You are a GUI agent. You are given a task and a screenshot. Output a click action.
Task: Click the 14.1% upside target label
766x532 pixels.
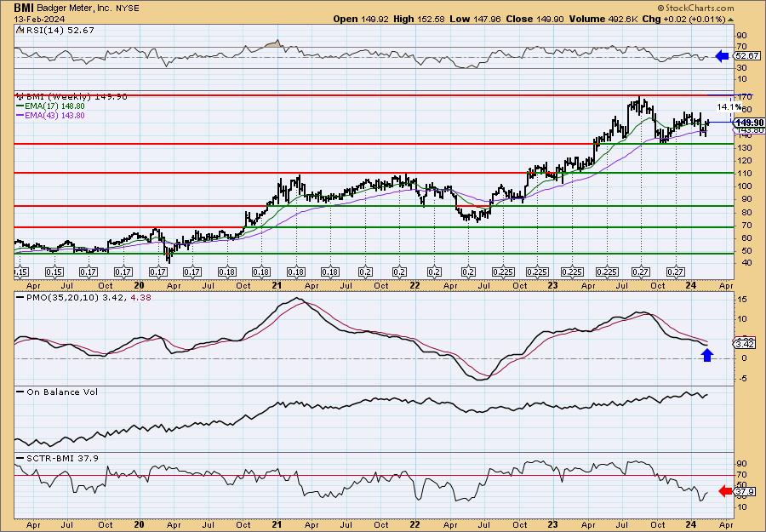pyautogui.click(x=729, y=107)
